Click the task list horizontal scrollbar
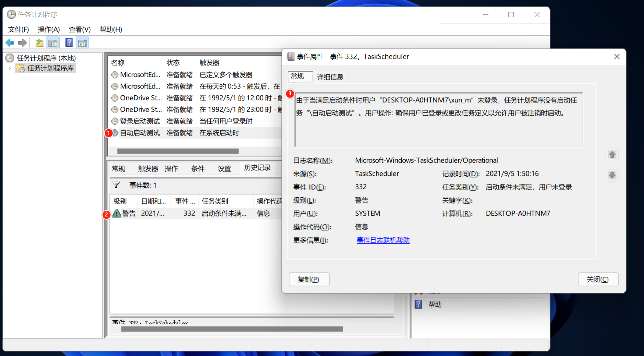This screenshot has width=644, height=356. [x=178, y=151]
